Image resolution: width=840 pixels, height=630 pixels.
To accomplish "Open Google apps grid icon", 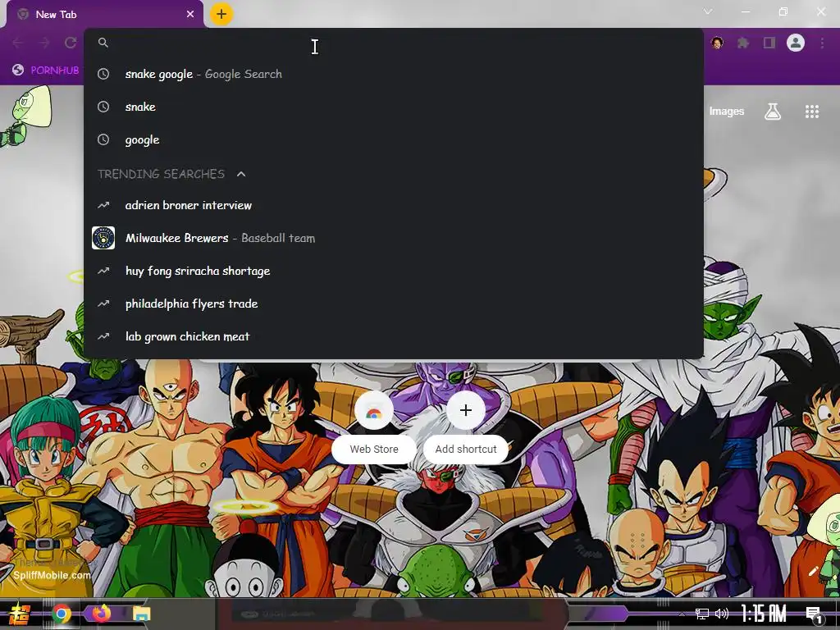I will click(812, 112).
